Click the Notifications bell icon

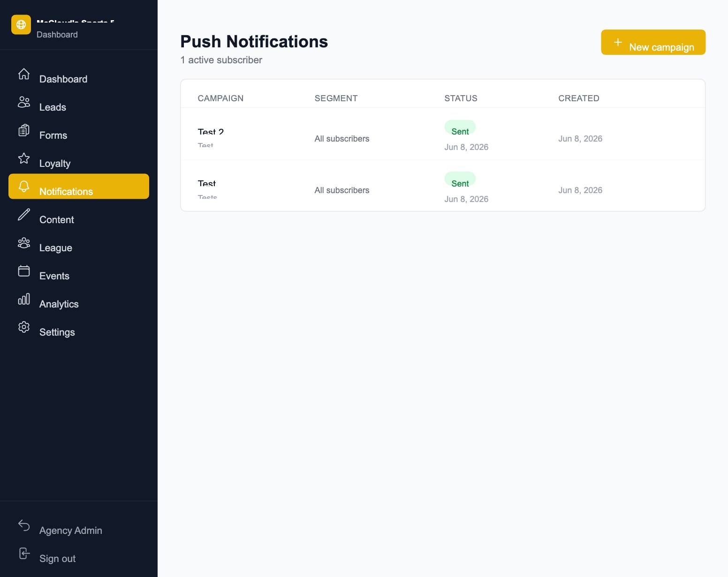(x=24, y=187)
